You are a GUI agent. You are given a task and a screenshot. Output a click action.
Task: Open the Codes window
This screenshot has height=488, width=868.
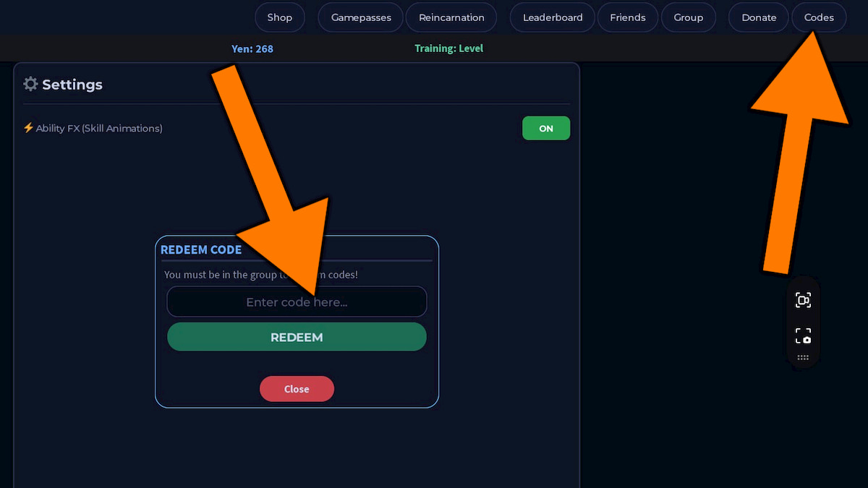pyautogui.click(x=819, y=17)
